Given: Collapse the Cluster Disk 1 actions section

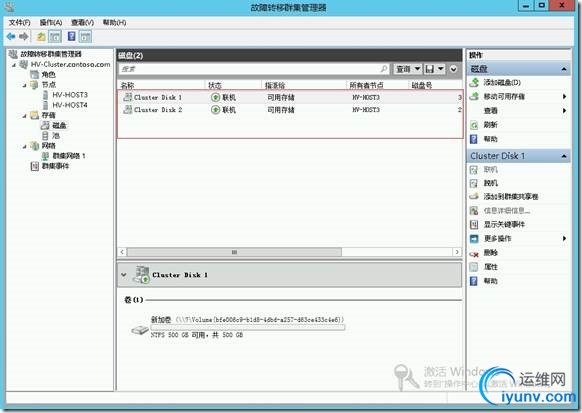Looking at the screenshot, I should pyautogui.click(x=564, y=156).
